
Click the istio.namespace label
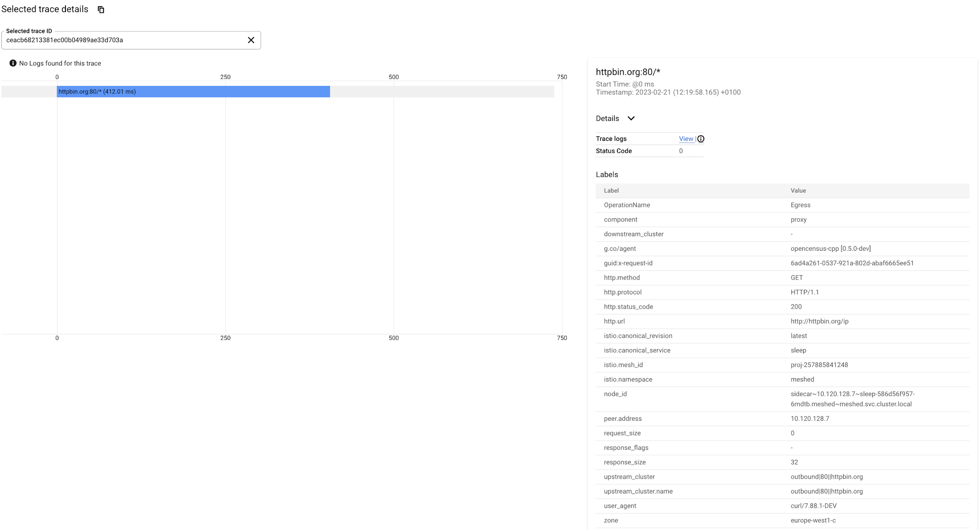[628, 380]
